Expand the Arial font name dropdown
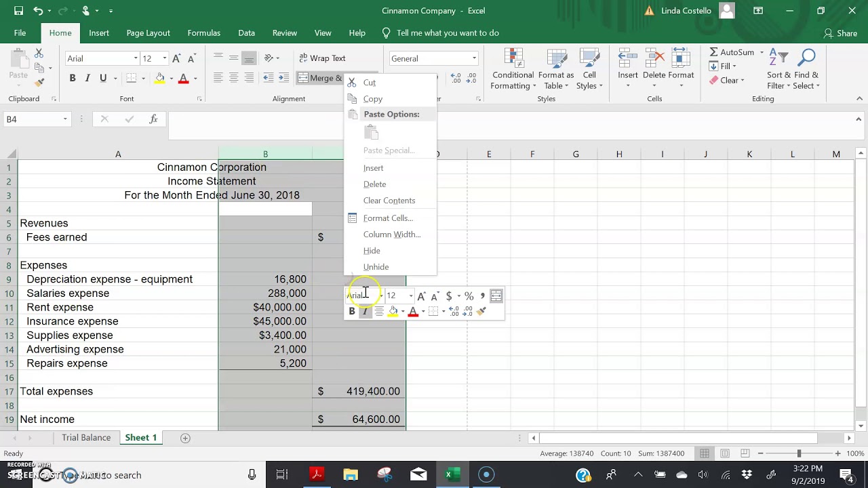Image resolution: width=868 pixels, height=488 pixels. click(136, 59)
